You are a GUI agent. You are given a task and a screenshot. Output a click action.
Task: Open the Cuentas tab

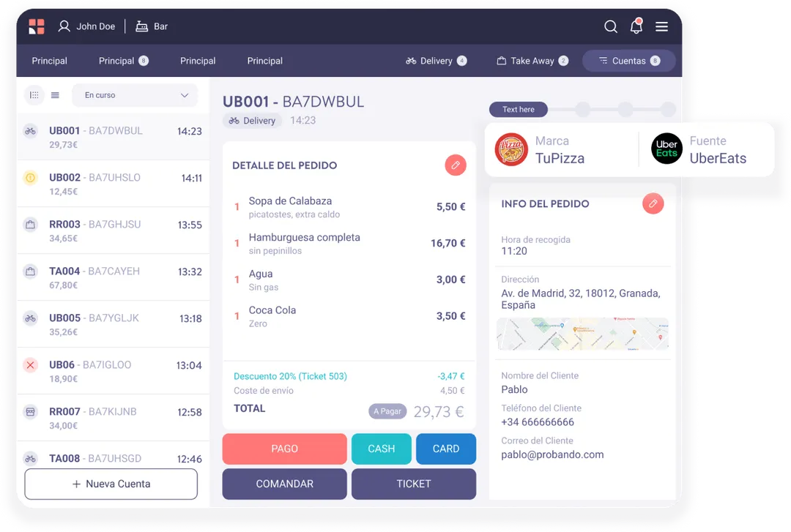click(628, 61)
